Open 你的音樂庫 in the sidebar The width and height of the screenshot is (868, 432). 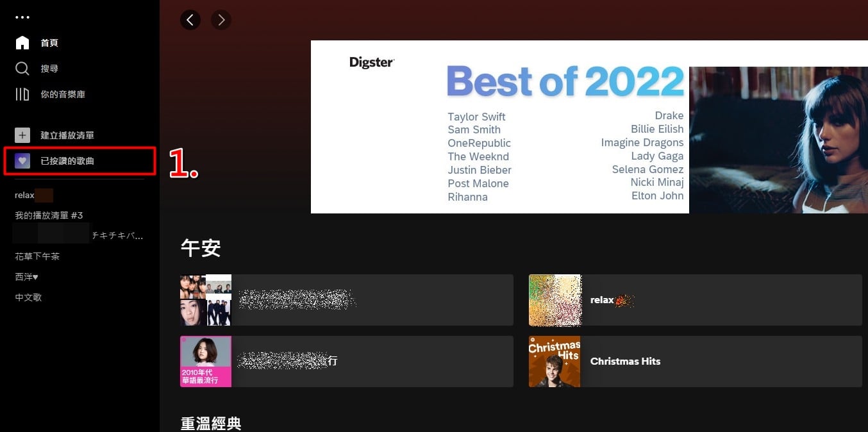click(x=63, y=94)
